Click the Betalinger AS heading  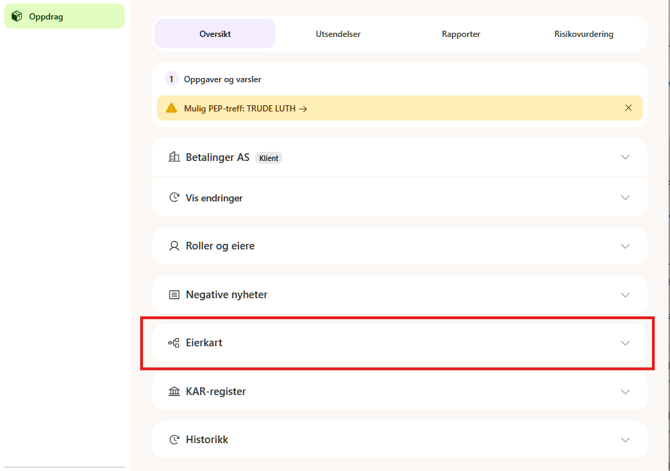[217, 157]
